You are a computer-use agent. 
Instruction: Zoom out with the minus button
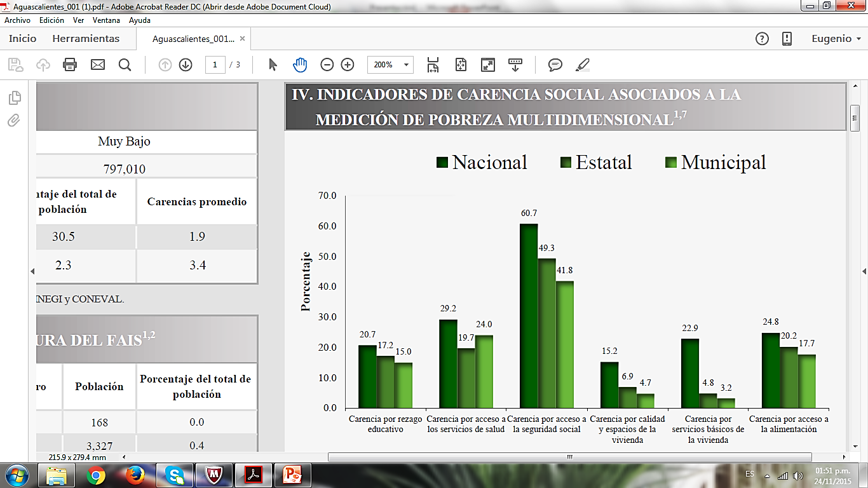tap(327, 64)
